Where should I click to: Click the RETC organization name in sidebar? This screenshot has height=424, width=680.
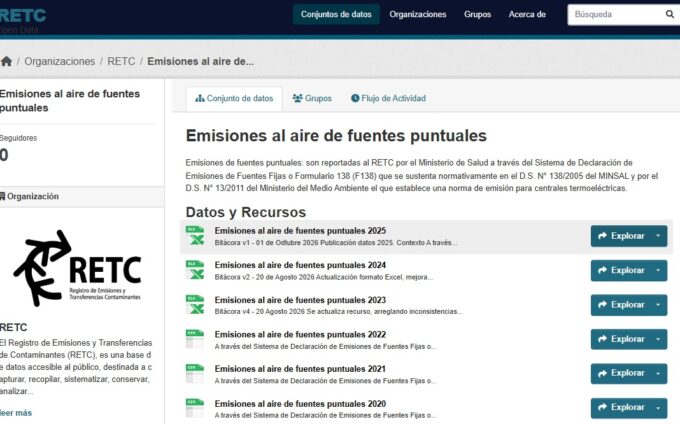pos(13,327)
